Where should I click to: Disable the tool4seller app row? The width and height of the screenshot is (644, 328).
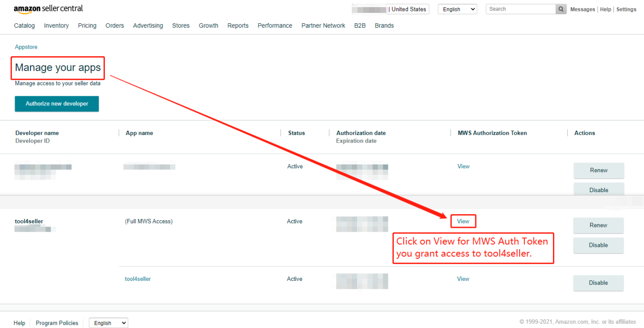pyautogui.click(x=598, y=283)
